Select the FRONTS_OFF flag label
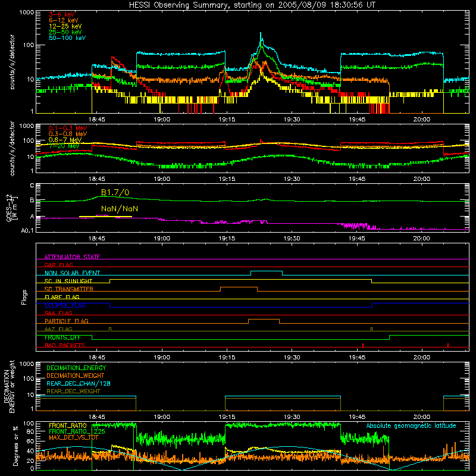476x476 pixels. pos(62,337)
